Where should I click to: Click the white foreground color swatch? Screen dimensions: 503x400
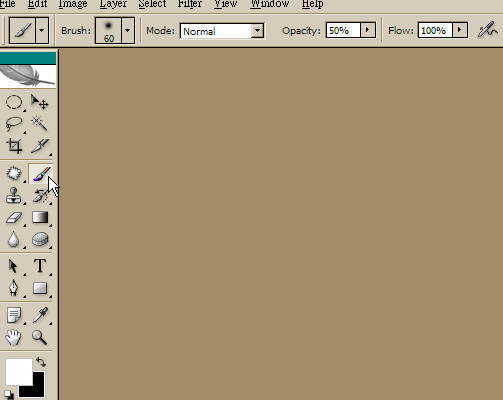click(x=18, y=371)
